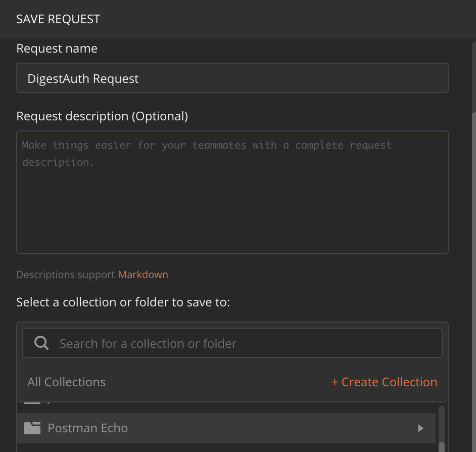Image resolution: width=476 pixels, height=452 pixels.
Task: Click the Request name label
Action: pos(57,49)
